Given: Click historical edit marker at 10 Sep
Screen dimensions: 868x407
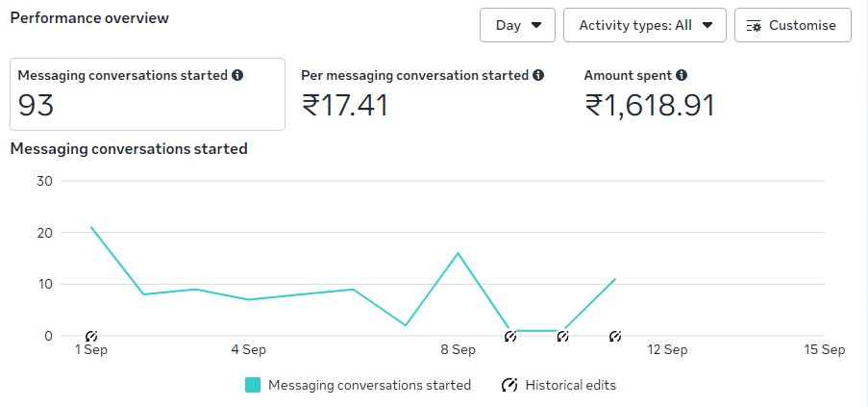Looking at the screenshot, I should pyautogui.click(x=563, y=337).
